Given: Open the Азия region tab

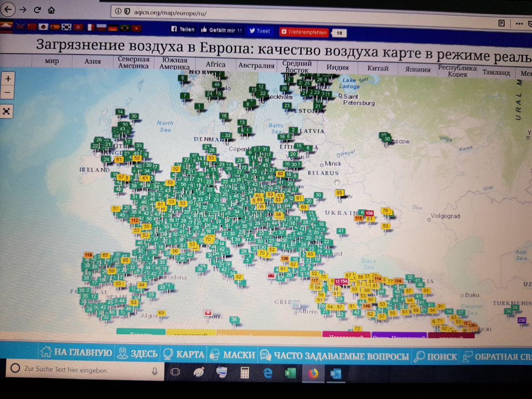Looking at the screenshot, I should 93,61.
